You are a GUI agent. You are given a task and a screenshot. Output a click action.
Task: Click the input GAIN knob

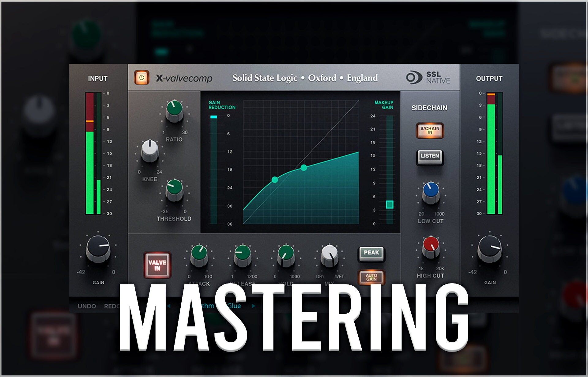(x=98, y=249)
